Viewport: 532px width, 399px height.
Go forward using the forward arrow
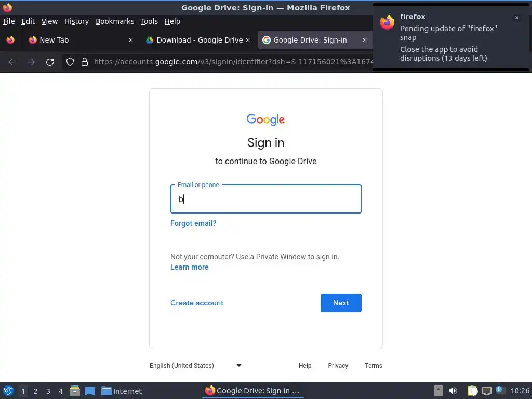pyautogui.click(x=31, y=62)
